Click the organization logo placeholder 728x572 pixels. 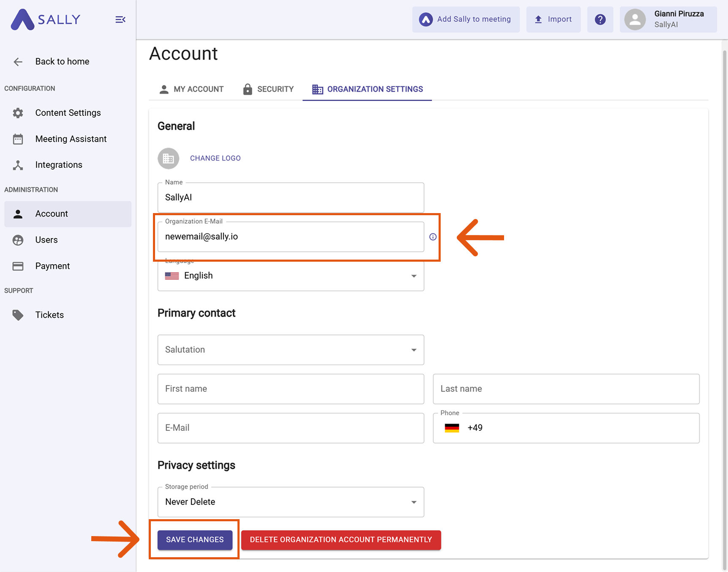(169, 158)
